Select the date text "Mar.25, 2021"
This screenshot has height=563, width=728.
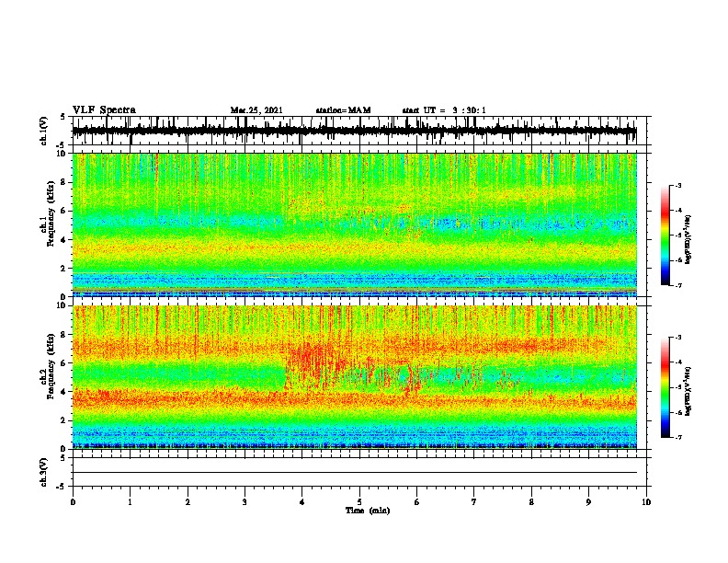click(256, 110)
